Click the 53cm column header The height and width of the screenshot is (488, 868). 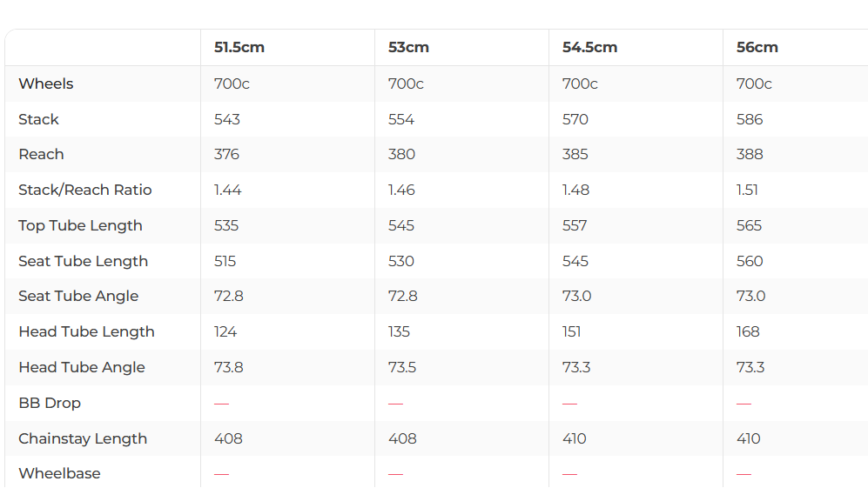pos(408,48)
